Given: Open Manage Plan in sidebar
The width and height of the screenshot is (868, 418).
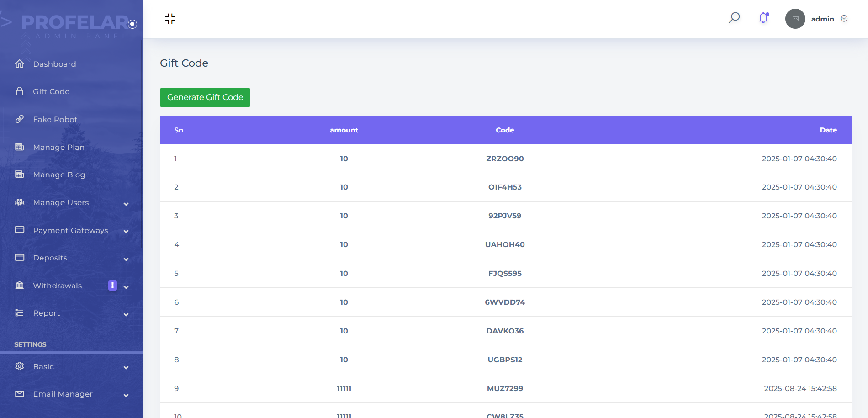Looking at the screenshot, I should coord(58,147).
